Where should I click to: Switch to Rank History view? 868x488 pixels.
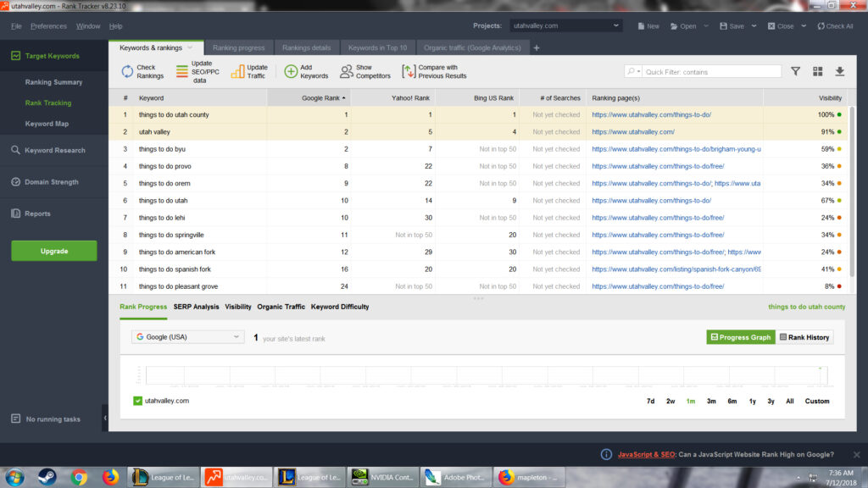pyautogui.click(x=804, y=337)
